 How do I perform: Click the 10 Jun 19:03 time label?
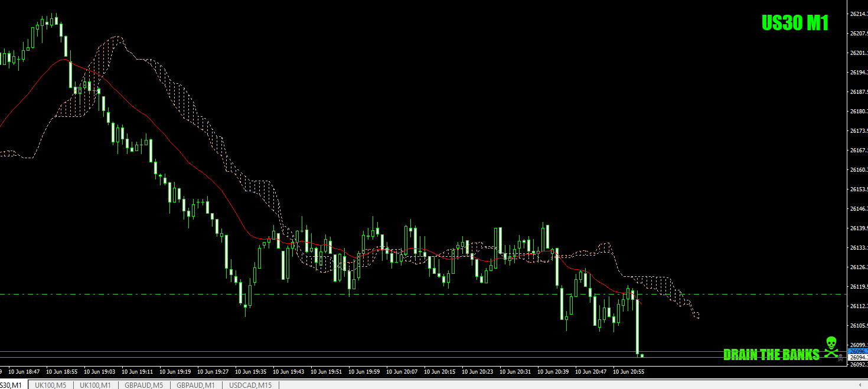point(100,372)
